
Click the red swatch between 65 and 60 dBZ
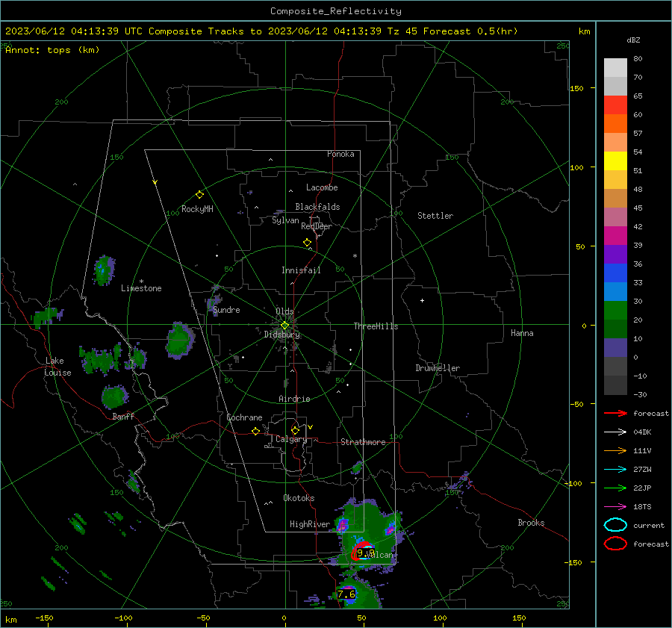615,105
